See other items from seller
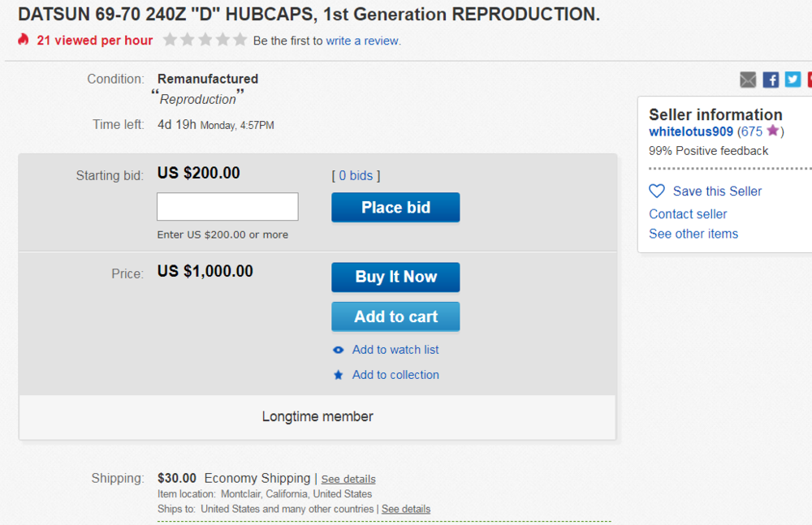Viewport: 812px width, 525px height. click(x=693, y=234)
